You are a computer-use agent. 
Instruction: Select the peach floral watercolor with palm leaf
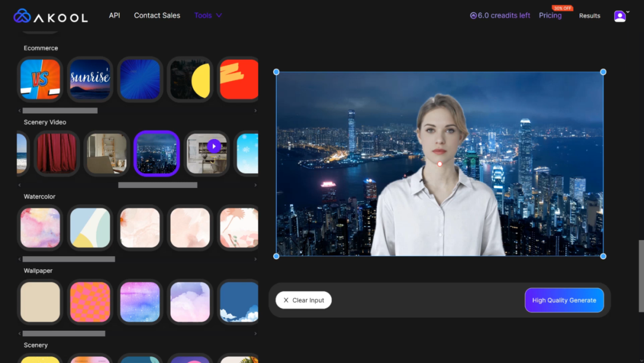point(239,227)
